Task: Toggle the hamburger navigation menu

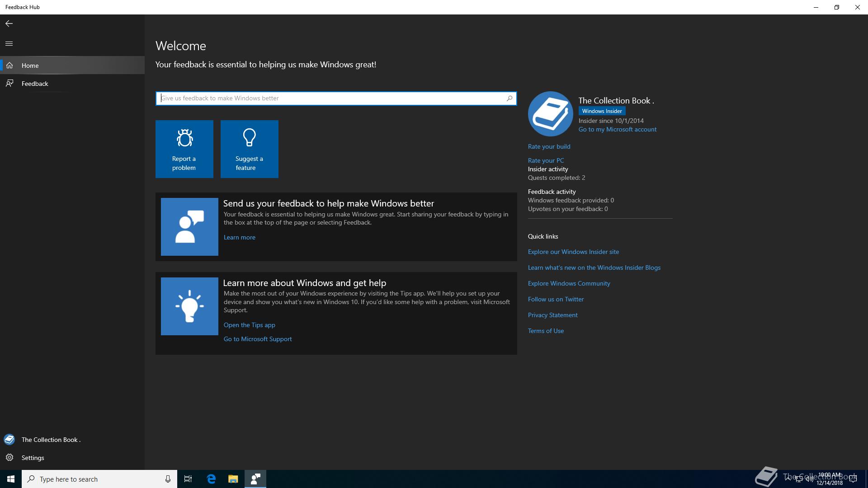Action: pos(9,44)
